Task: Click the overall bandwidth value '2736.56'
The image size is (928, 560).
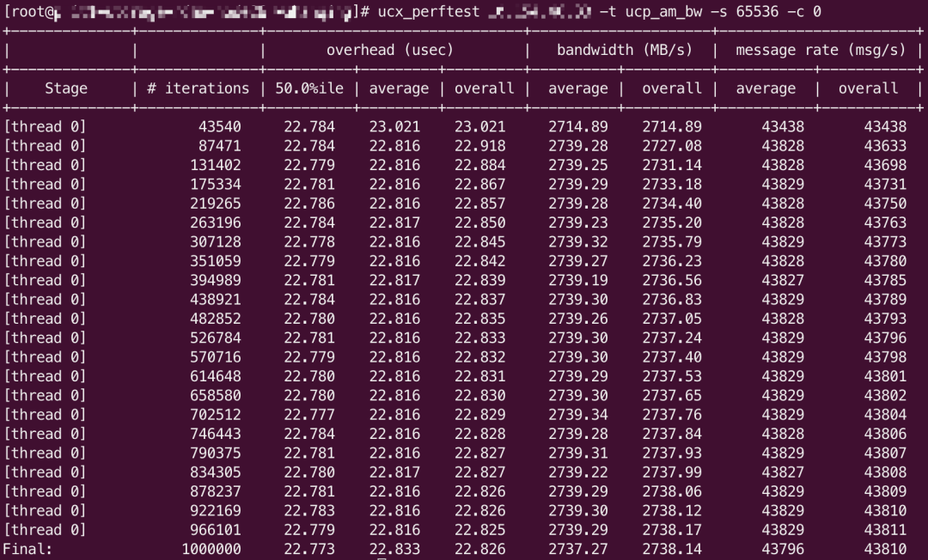Action: click(x=672, y=280)
